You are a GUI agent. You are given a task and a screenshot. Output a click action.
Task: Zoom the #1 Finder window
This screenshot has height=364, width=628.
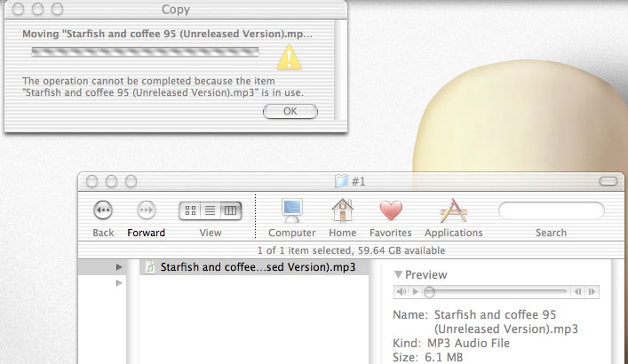coord(131,181)
